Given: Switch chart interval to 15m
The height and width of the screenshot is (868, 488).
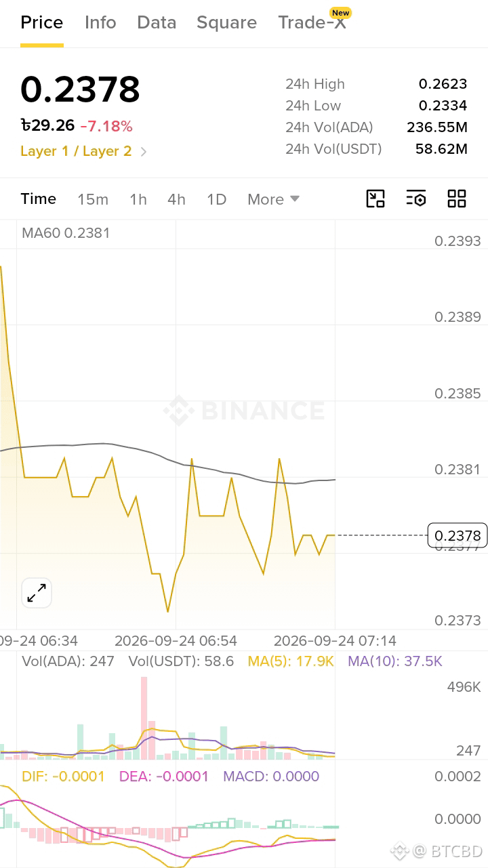Looking at the screenshot, I should tap(93, 199).
